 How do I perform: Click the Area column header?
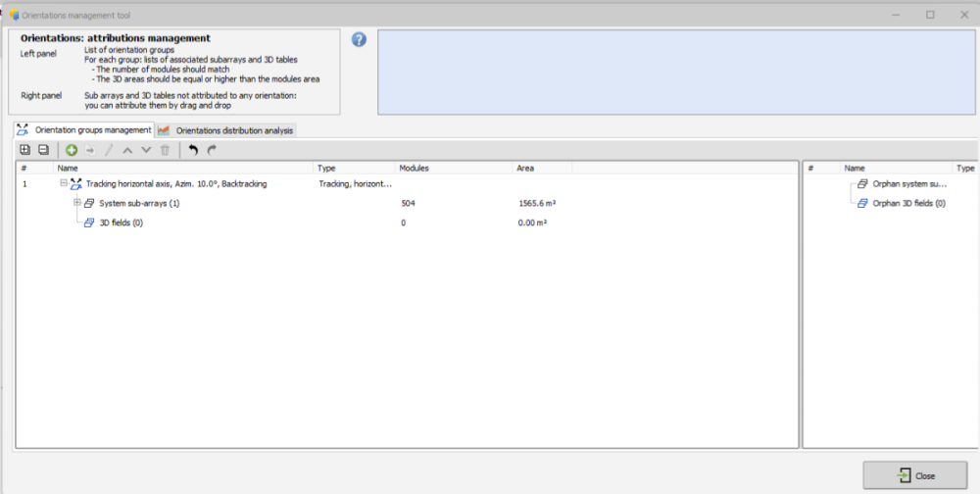pos(542,169)
